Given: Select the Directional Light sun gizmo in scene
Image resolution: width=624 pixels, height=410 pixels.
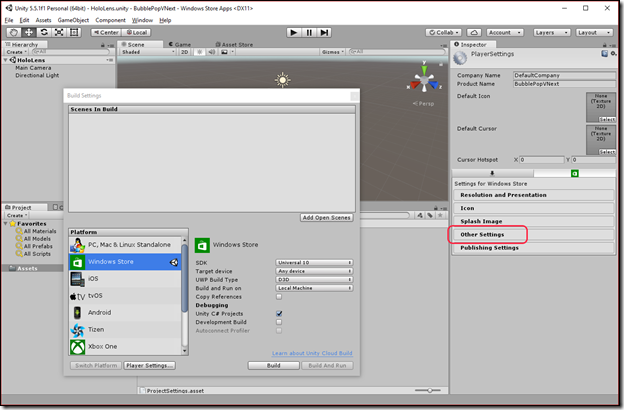Looking at the screenshot, I should (283, 80).
